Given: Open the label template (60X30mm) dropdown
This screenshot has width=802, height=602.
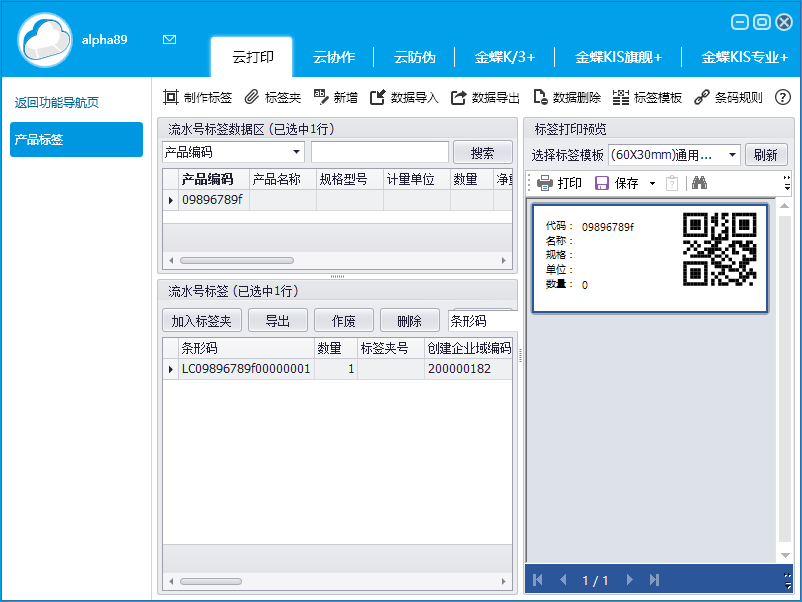Looking at the screenshot, I should click(x=732, y=154).
